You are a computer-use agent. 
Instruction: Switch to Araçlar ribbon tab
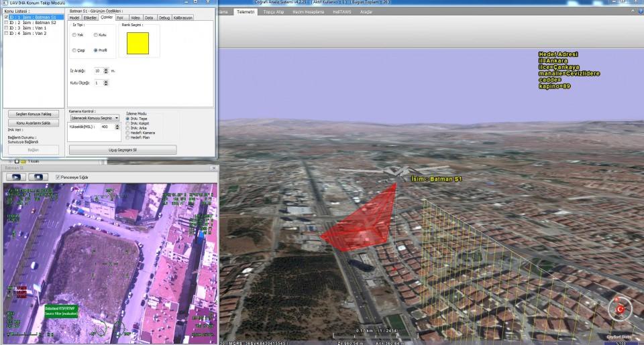click(366, 12)
